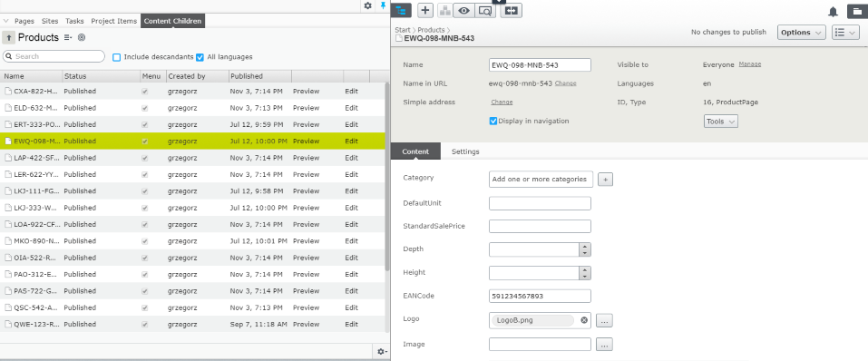The height and width of the screenshot is (361, 868).
Task: Enable Include descendants checkbox
Action: point(116,57)
